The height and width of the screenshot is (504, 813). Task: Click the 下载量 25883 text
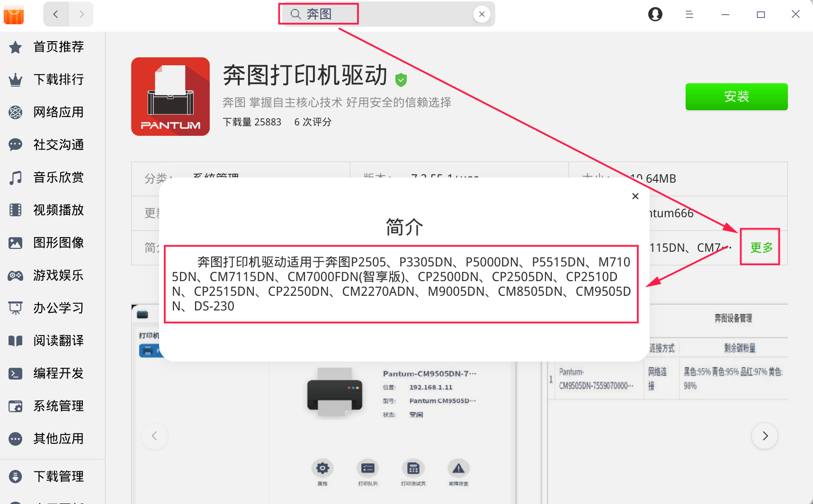tap(252, 122)
